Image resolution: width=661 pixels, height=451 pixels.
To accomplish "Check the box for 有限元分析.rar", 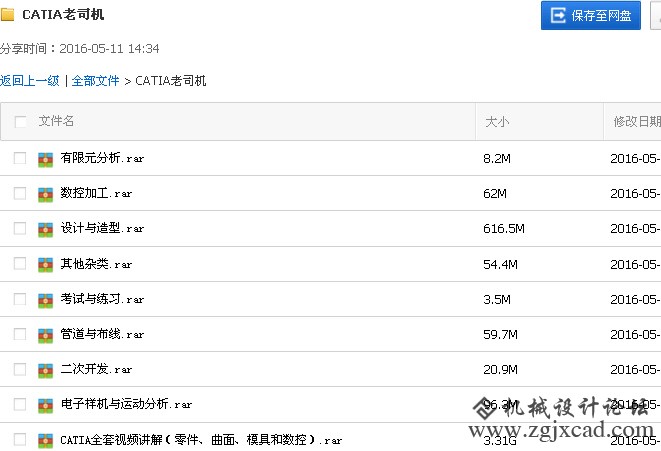I will (x=20, y=158).
